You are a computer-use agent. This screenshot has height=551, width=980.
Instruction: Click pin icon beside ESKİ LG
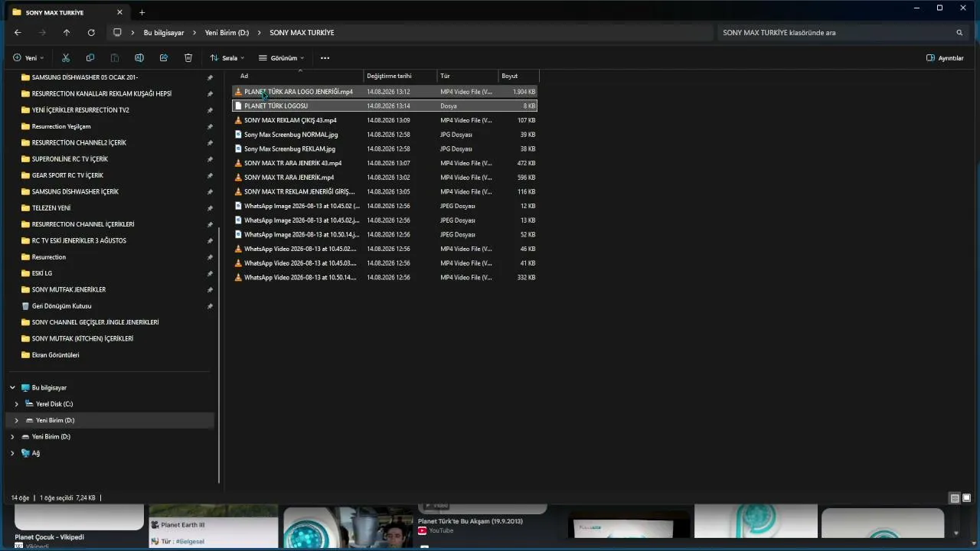(x=210, y=273)
